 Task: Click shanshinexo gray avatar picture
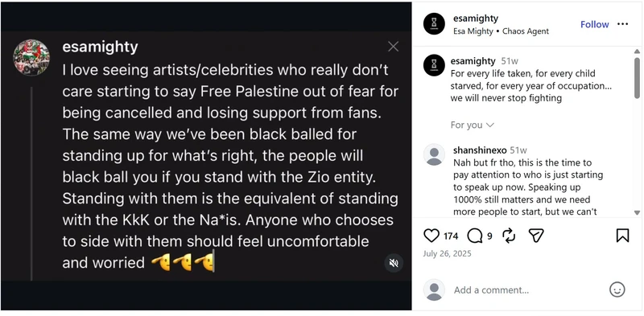click(x=434, y=154)
